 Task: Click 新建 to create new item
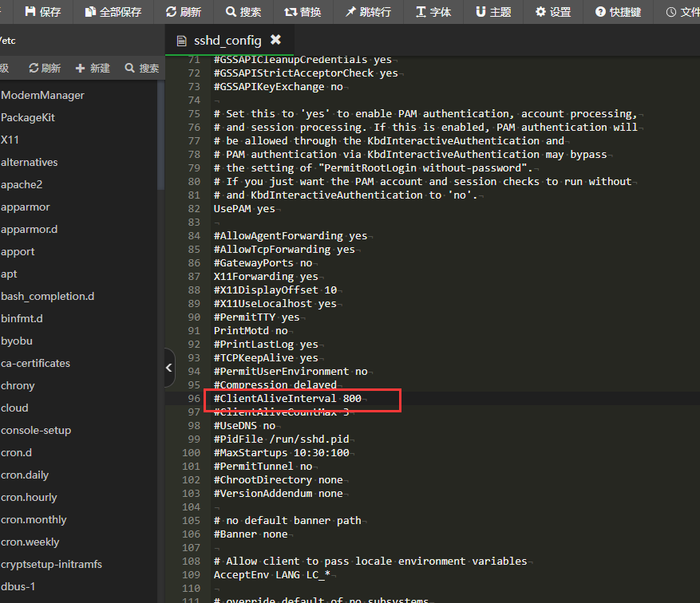(x=93, y=69)
